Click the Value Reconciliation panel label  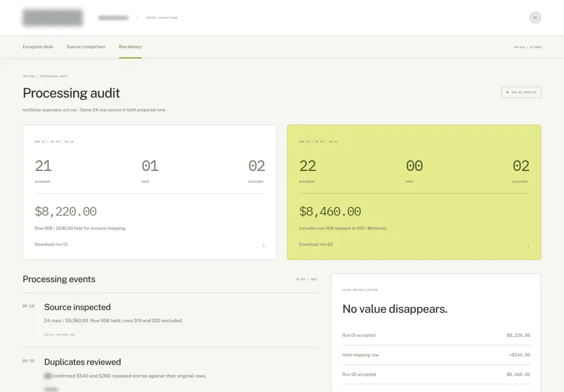coord(360,290)
